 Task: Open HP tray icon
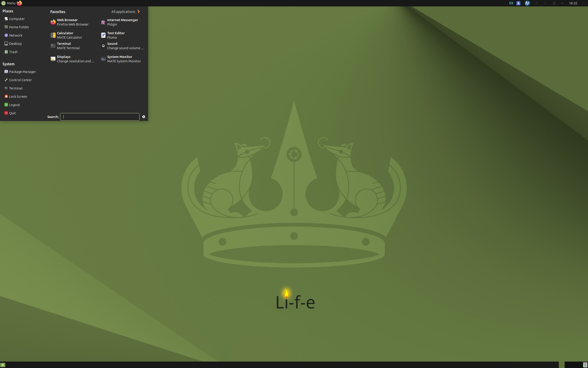[527, 3]
